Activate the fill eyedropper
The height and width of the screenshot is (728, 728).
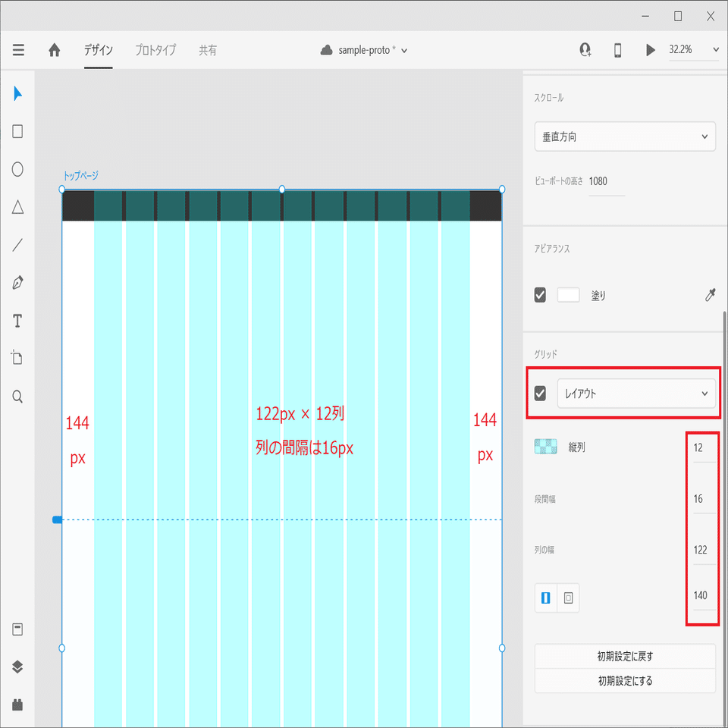pos(711,295)
